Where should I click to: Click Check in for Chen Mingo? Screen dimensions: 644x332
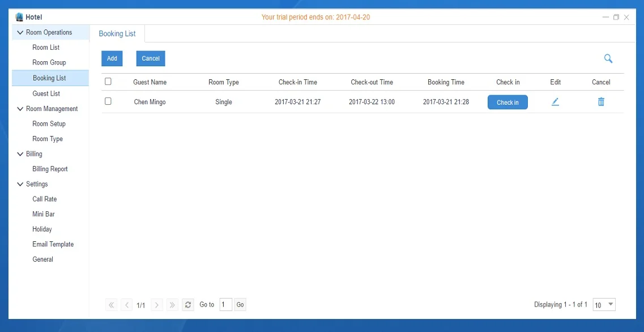(x=507, y=103)
